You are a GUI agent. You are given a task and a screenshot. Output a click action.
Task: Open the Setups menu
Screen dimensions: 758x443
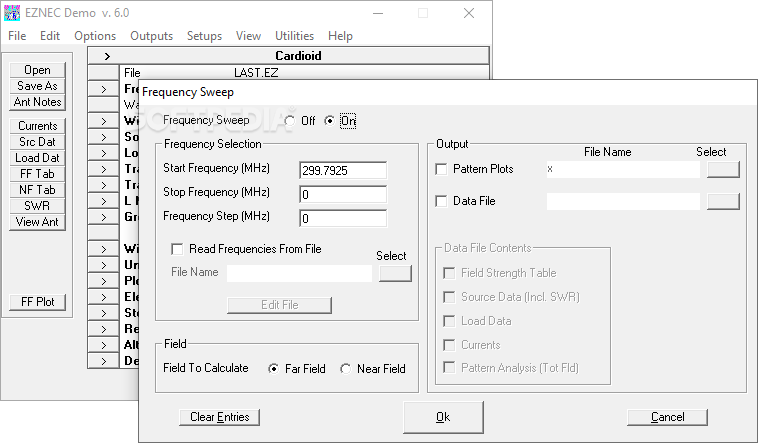(204, 36)
